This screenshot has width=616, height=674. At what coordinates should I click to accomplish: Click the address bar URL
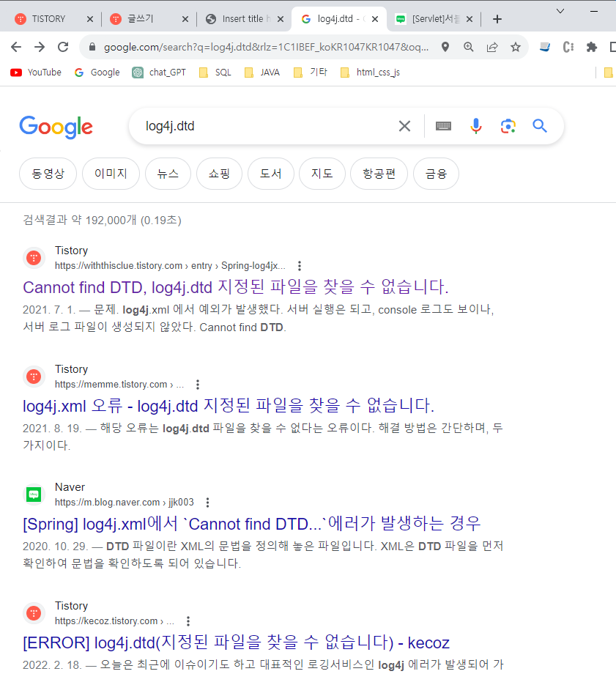pyautogui.click(x=266, y=47)
